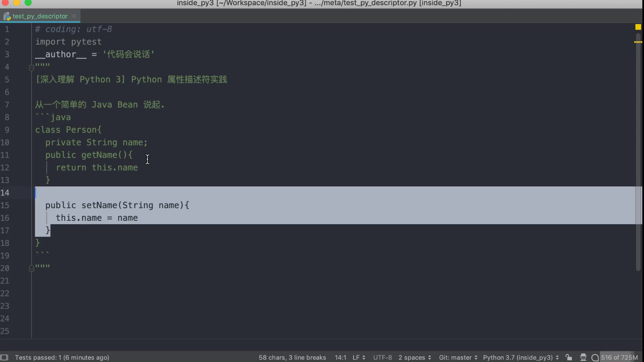Select the test_py_descriptor editor tab

click(x=40, y=16)
